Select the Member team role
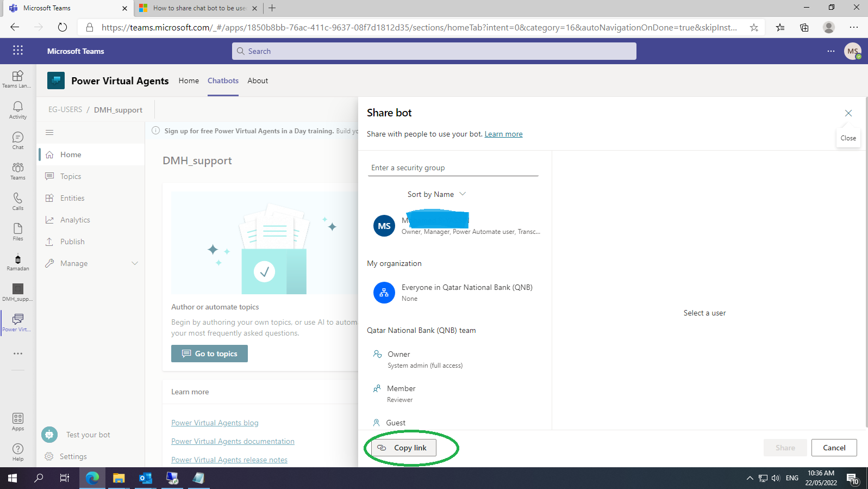This screenshot has width=868, height=489. [395, 393]
